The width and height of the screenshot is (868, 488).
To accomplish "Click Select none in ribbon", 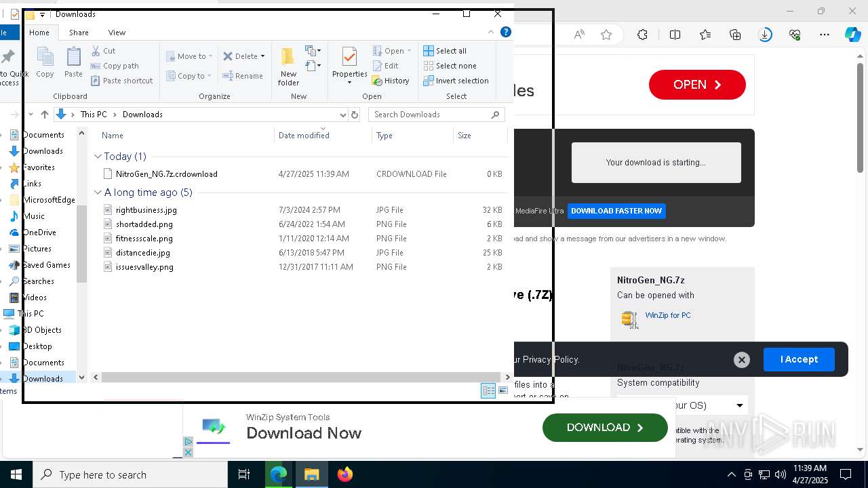I will point(450,66).
